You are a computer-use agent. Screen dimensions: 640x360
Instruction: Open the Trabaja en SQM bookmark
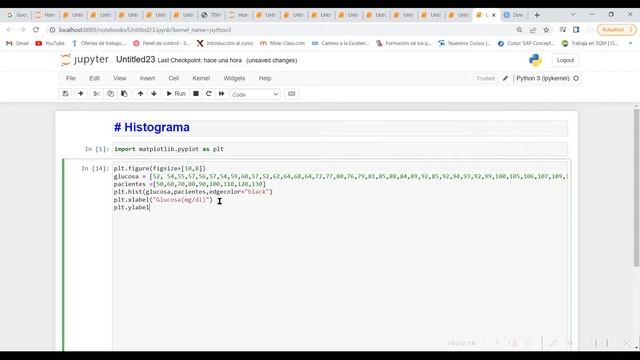pos(589,43)
